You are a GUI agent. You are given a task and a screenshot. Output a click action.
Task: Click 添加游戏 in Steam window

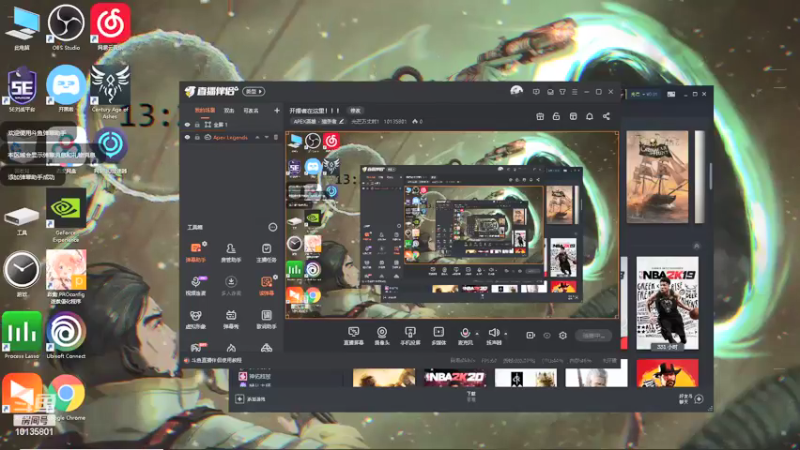(251, 399)
